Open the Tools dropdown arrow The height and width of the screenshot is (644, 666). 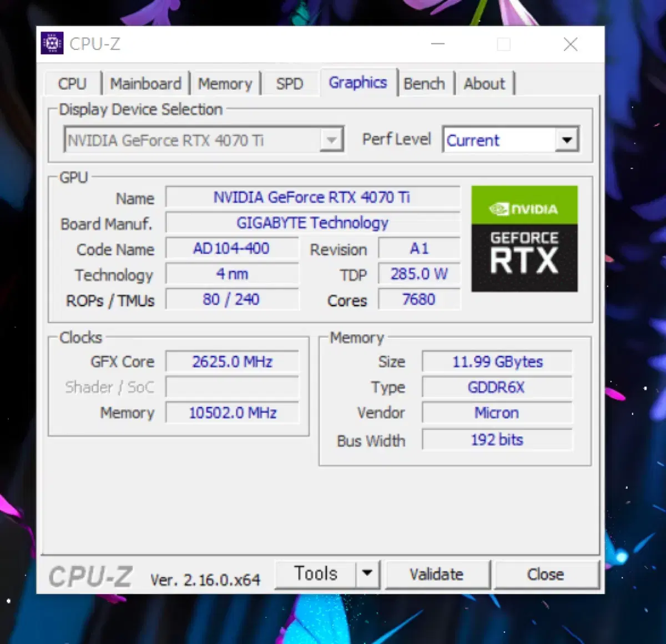tap(367, 574)
